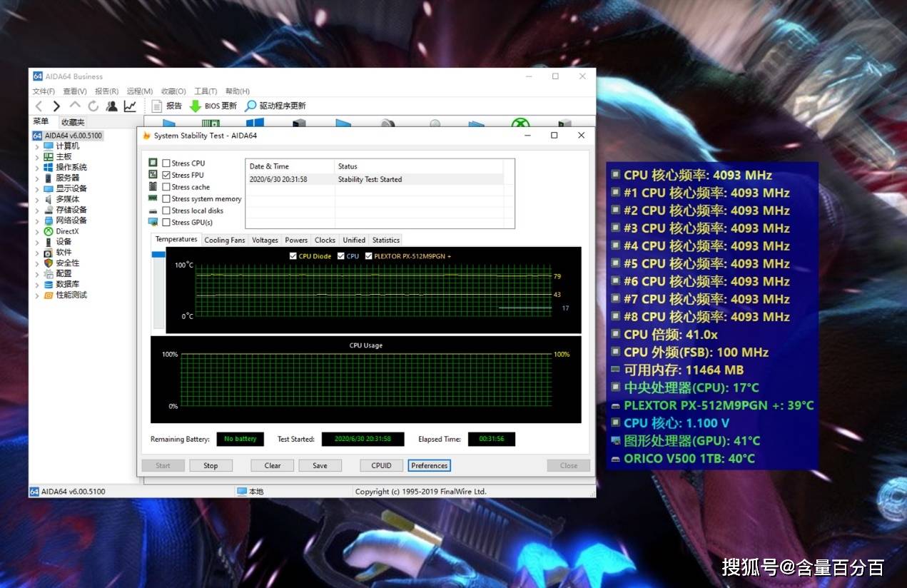Screen dimensions: 907x588
Task: Select the 性能测试 benchmark icon in tree
Action: coord(49,295)
